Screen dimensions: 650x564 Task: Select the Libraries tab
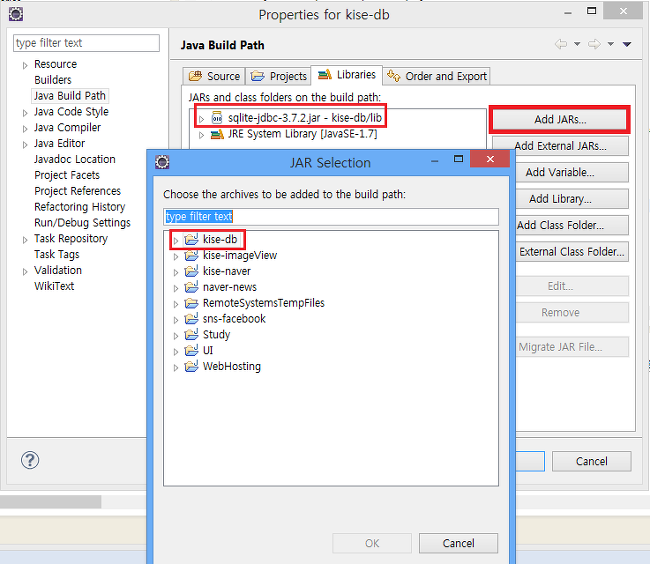pyautogui.click(x=347, y=75)
